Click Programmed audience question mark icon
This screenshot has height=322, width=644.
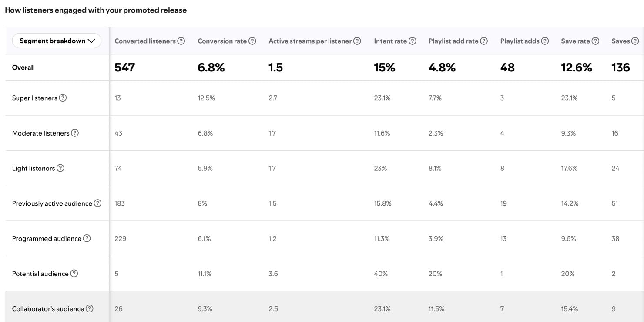click(x=87, y=238)
